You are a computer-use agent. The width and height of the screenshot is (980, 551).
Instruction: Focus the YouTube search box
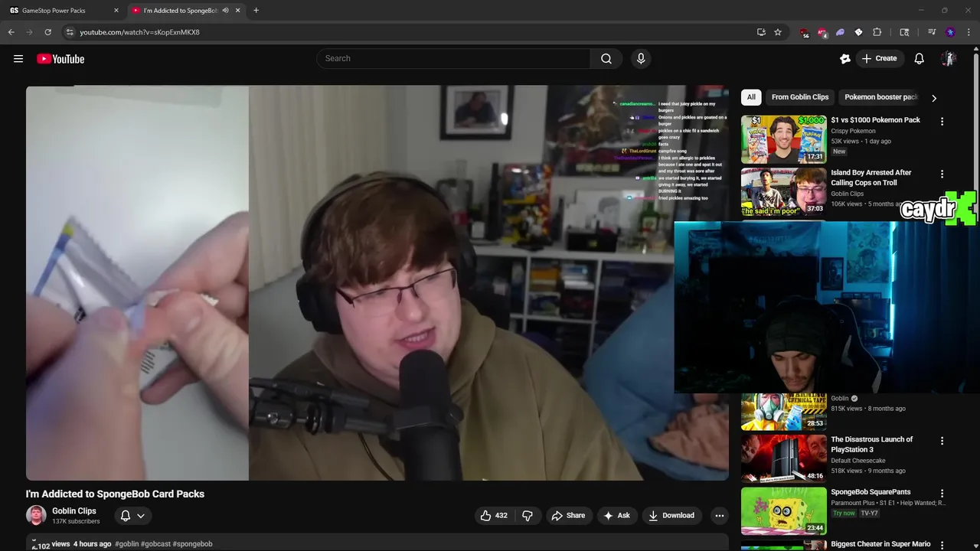click(453, 59)
